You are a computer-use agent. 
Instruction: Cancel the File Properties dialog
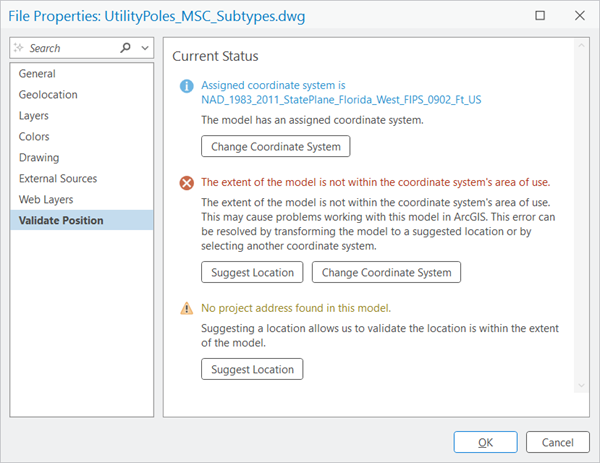pyautogui.click(x=557, y=442)
